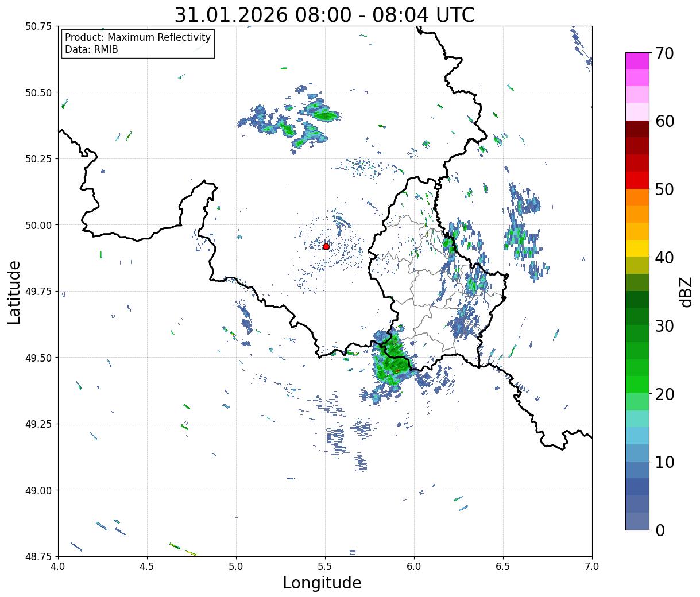Click the latitude tick label 49.25
700x597 pixels.
point(38,424)
